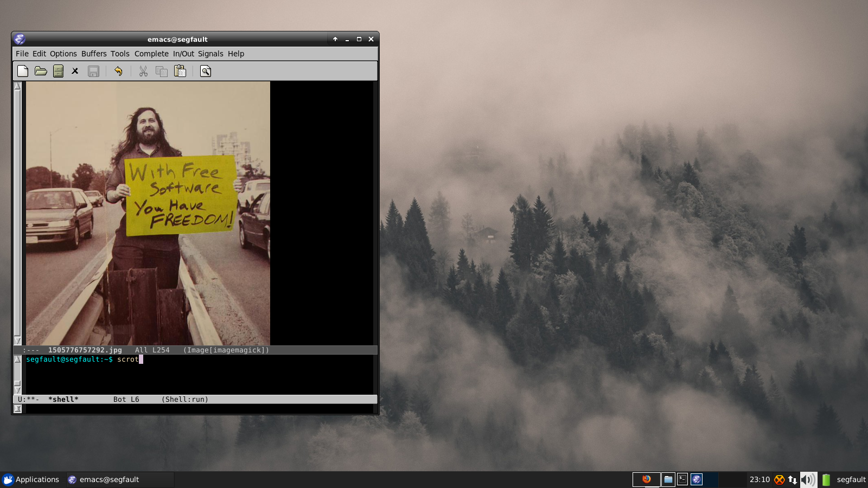Click scroll-up arrow of image buffer scrollbar
The width and height of the screenshot is (868, 488).
(17, 86)
